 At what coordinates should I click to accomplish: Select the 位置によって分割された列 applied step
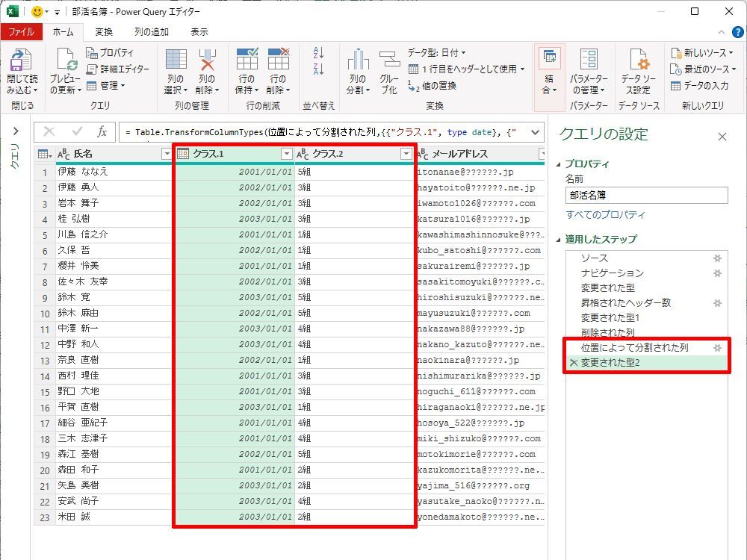pyautogui.click(x=635, y=348)
